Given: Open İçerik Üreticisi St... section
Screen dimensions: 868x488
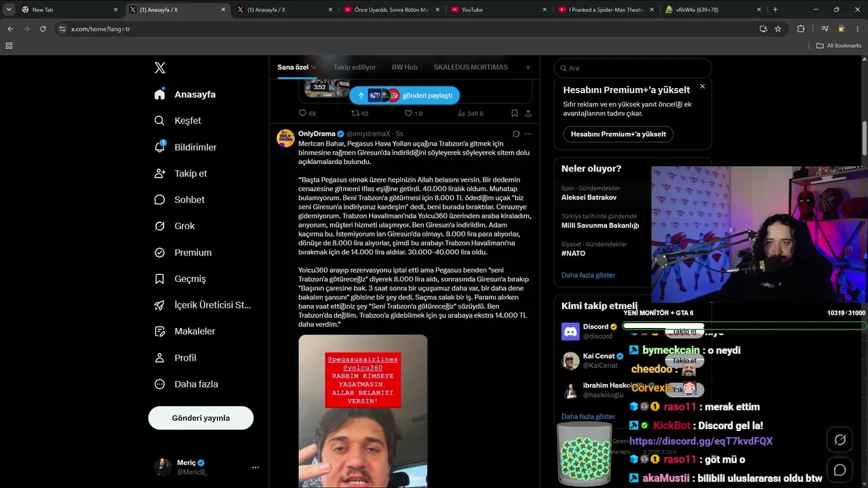Looking at the screenshot, I should point(202,305).
